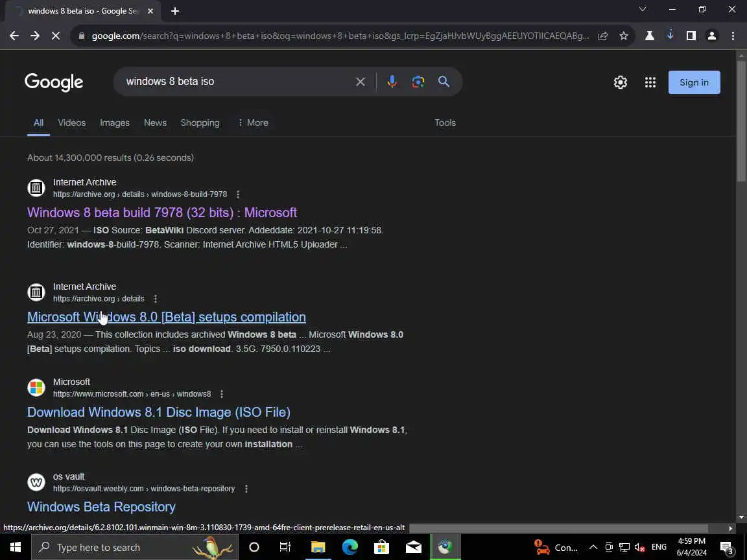Click the taskbar 'Type here to search' box

tap(135, 547)
